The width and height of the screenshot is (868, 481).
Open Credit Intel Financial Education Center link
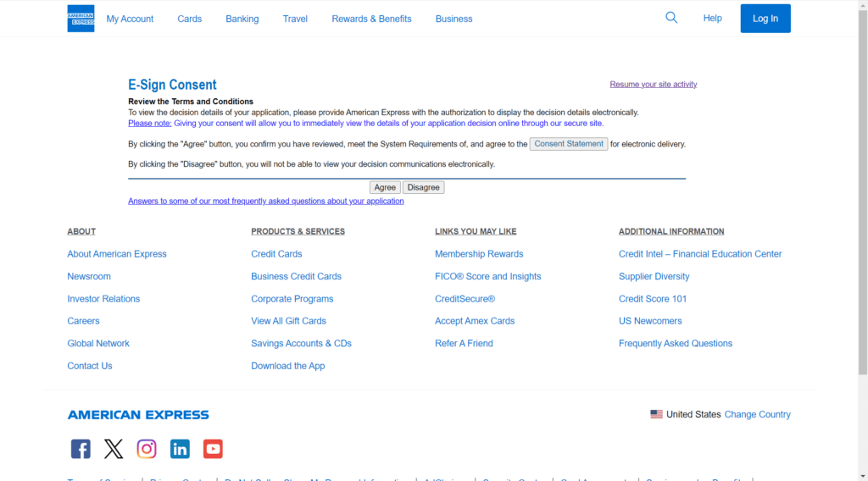pos(700,254)
